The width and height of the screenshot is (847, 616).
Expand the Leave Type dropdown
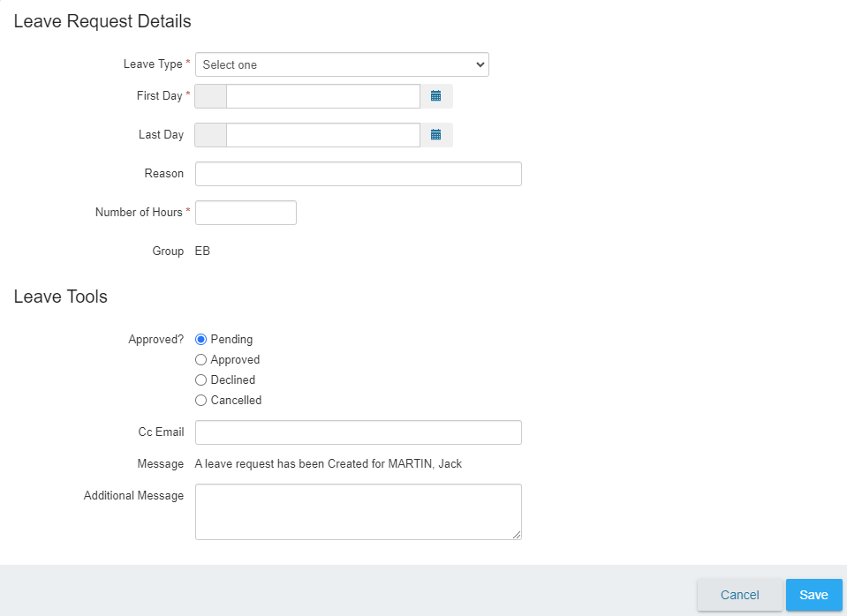(x=342, y=64)
